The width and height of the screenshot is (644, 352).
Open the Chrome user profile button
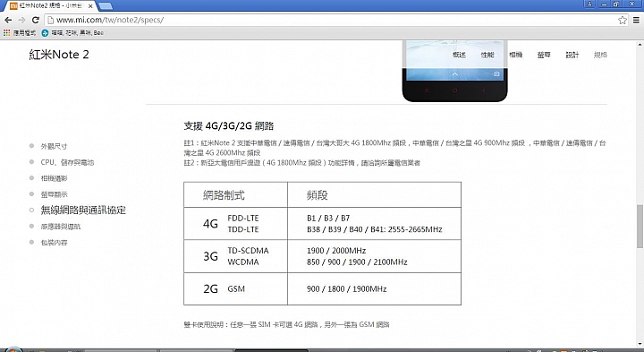tap(589, 4)
